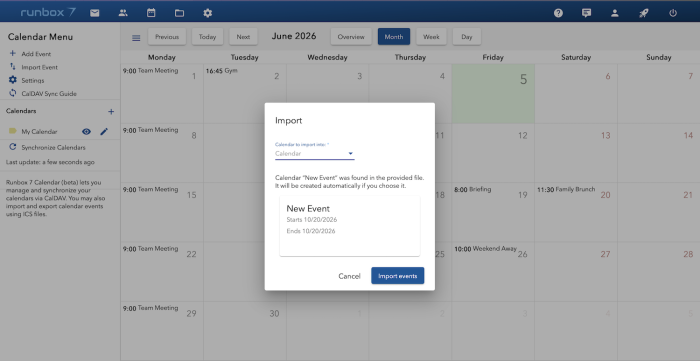Click the Import Event arrows icon

click(12, 67)
